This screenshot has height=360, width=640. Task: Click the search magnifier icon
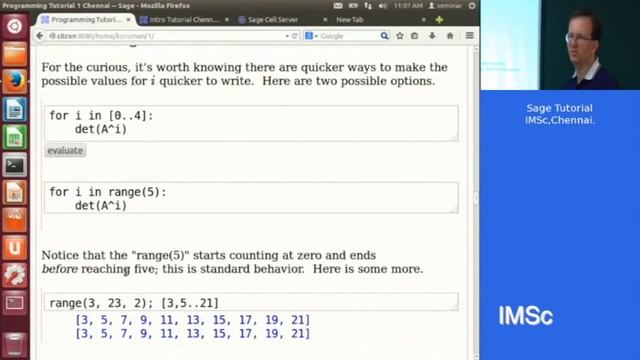384,36
